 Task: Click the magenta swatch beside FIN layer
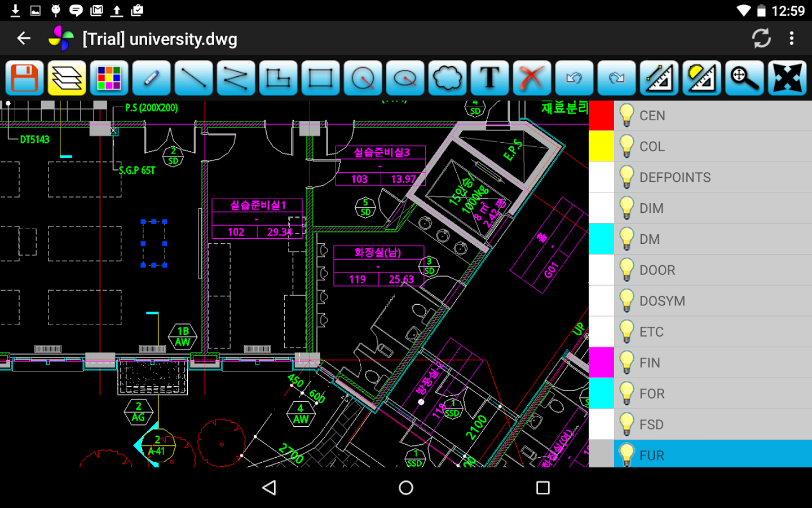(601, 362)
